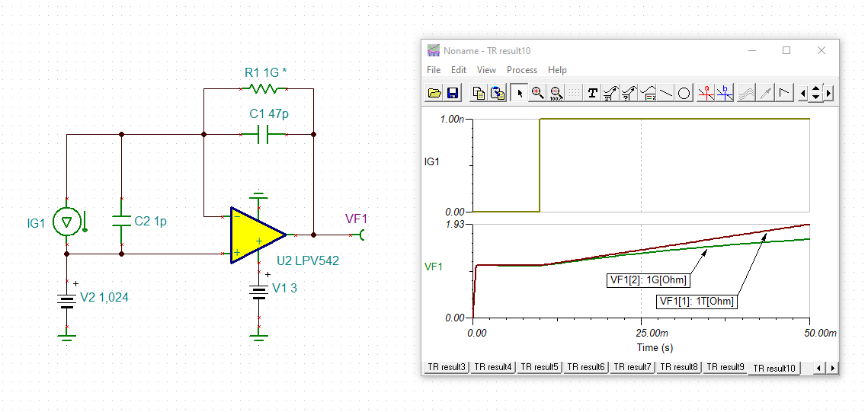Save the graph using the floppy disk icon
Image resolution: width=868 pixels, height=412 pixels.
452,93
